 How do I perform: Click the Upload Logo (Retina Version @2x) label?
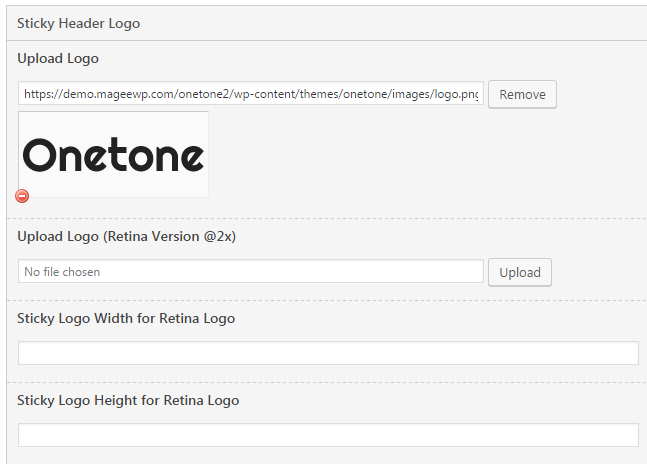[x=127, y=236]
